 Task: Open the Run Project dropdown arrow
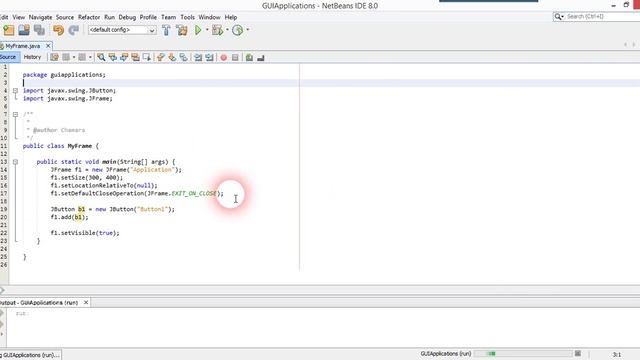point(207,30)
